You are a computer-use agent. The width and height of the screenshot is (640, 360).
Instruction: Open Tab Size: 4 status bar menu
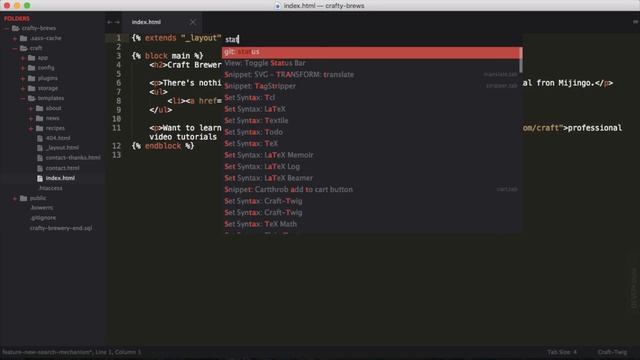pyautogui.click(x=562, y=352)
